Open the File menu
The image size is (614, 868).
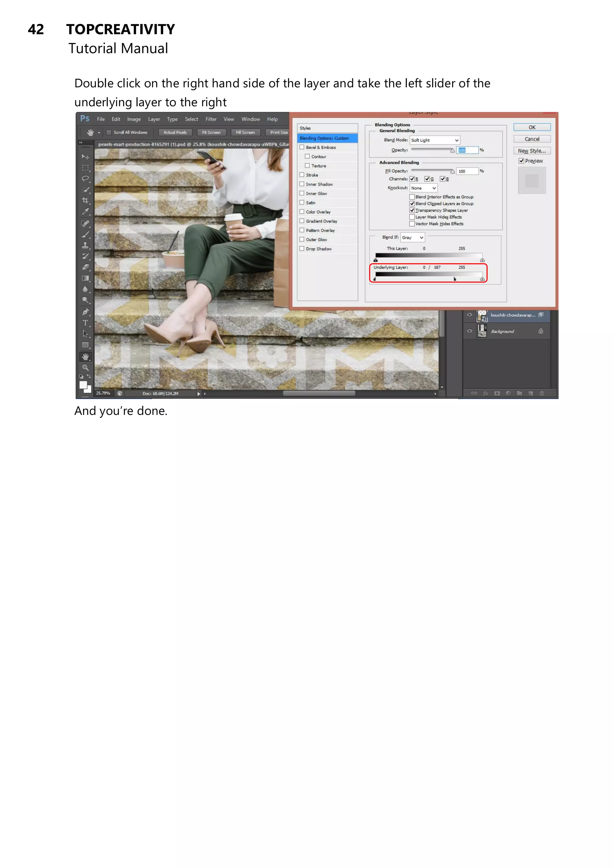coord(101,119)
